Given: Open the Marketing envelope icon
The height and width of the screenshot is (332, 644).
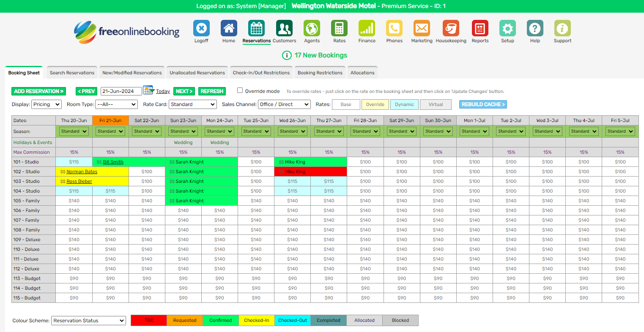Looking at the screenshot, I should tap(422, 28).
